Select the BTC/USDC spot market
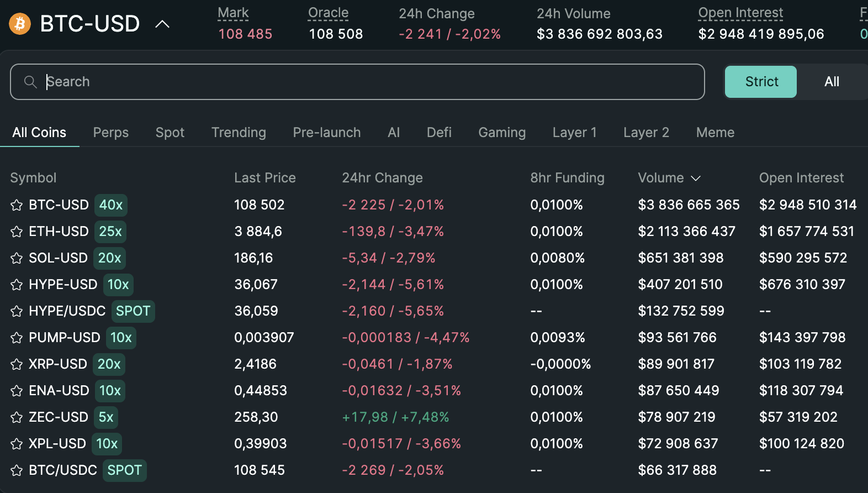The width and height of the screenshot is (868, 493). pyautogui.click(x=63, y=470)
